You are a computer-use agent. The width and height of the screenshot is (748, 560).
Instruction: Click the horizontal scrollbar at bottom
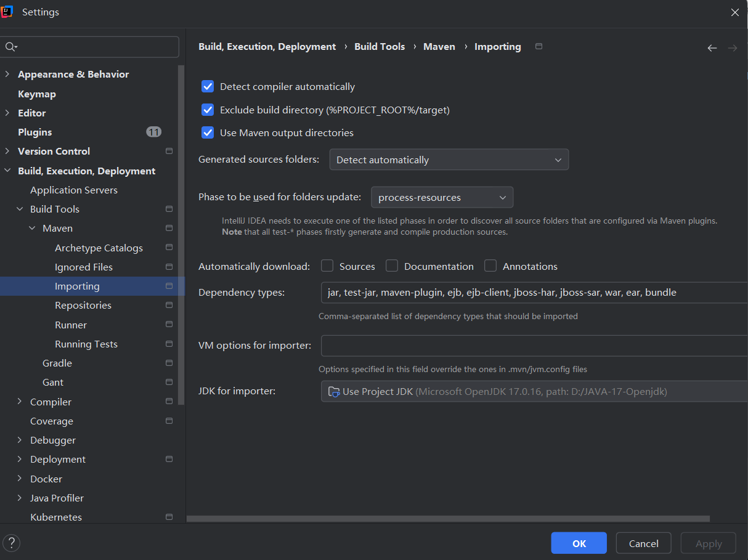tap(448, 519)
